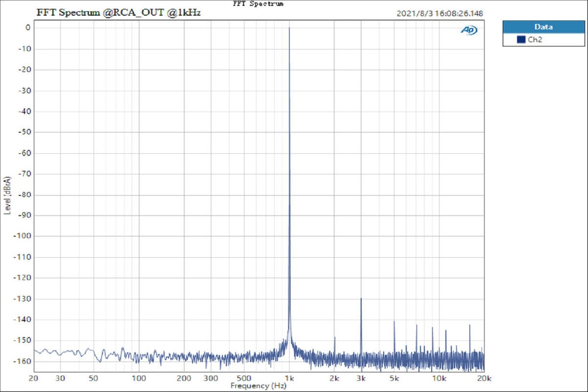Click the 0 tick label on level axis
The width and height of the screenshot is (588, 392).
point(28,28)
